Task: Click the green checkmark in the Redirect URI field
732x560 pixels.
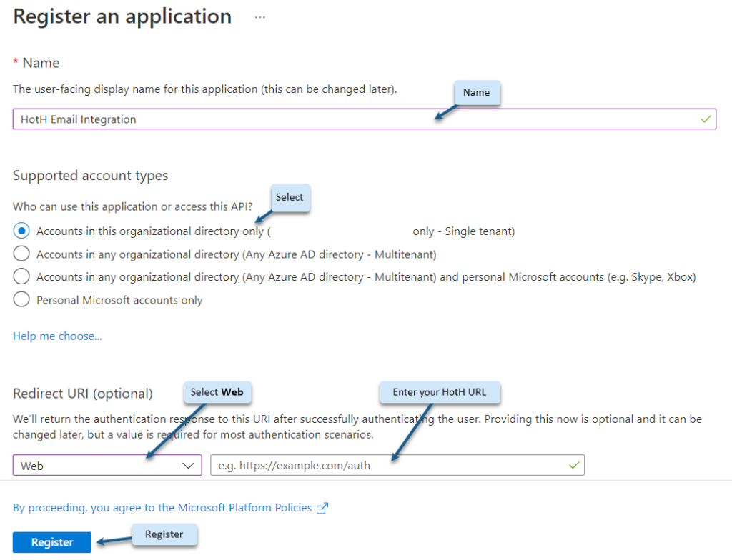Action: pyautogui.click(x=573, y=465)
